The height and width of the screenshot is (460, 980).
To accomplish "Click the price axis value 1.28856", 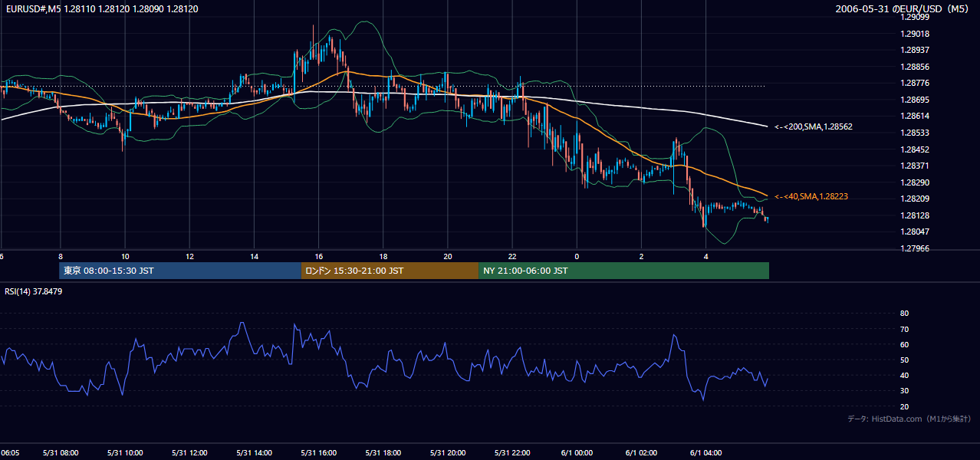I will tap(914, 67).
